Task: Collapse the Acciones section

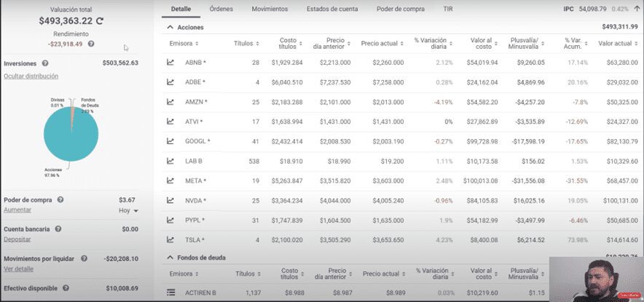Action: [x=170, y=28]
